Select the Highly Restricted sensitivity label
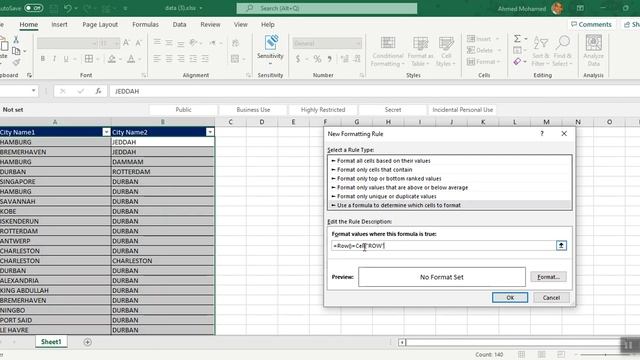This screenshot has width=640, height=360. pos(323,110)
